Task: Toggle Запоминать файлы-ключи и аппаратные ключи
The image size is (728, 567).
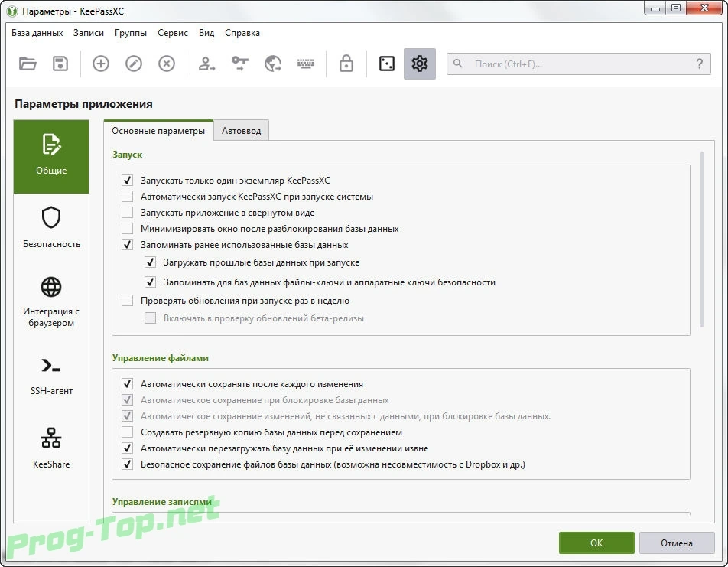Action: coord(150,282)
